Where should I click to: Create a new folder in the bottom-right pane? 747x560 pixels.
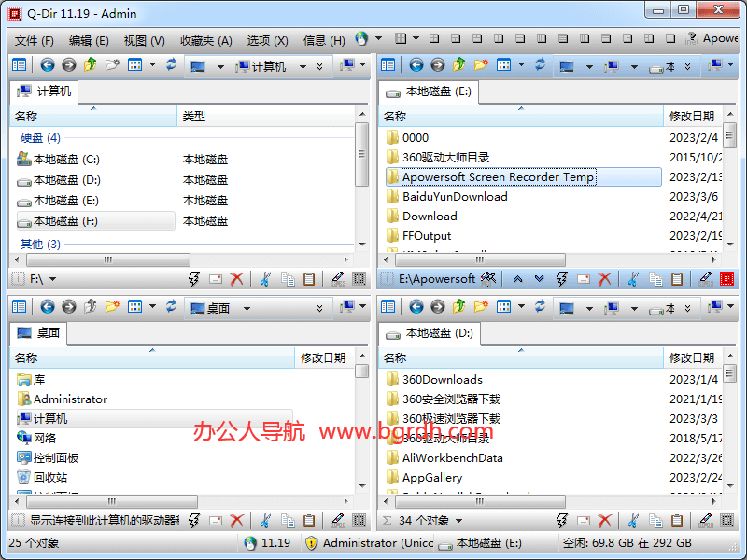[480, 306]
